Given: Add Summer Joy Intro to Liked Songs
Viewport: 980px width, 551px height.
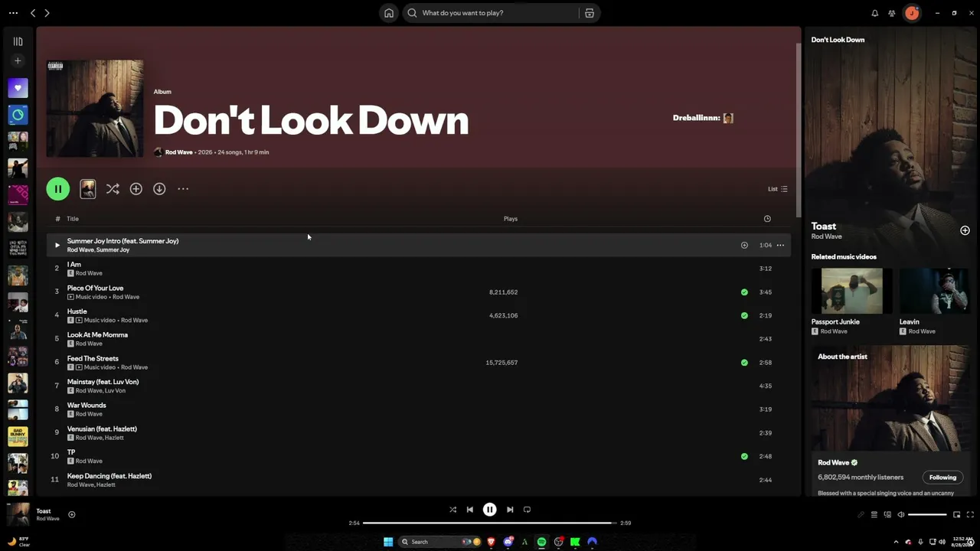Looking at the screenshot, I should (744, 245).
